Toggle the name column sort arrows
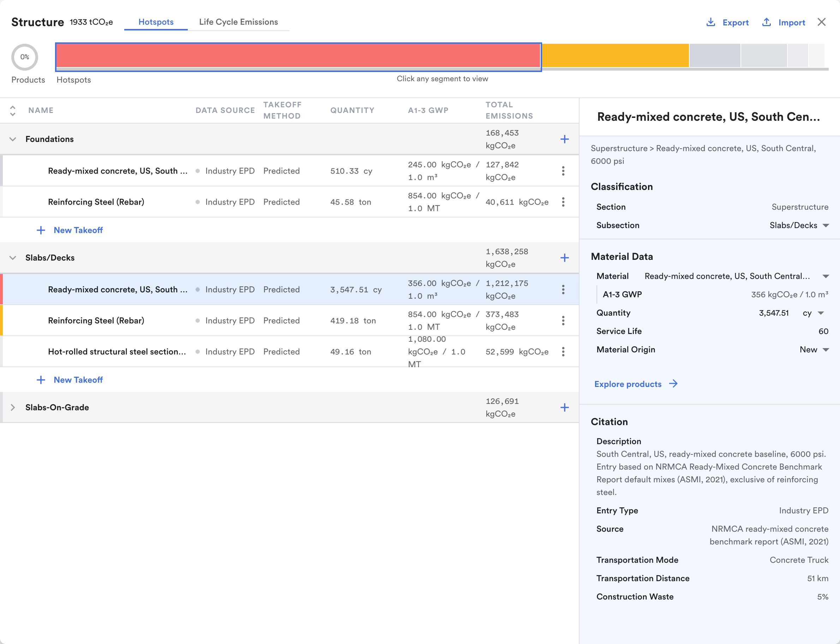 click(x=13, y=111)
